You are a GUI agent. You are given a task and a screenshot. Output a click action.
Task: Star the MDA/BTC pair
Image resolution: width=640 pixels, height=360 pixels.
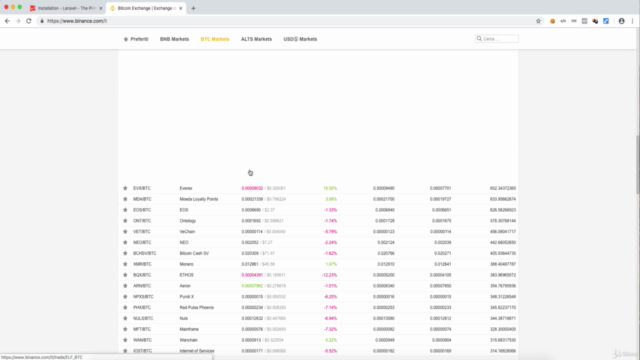coord(125,199)
